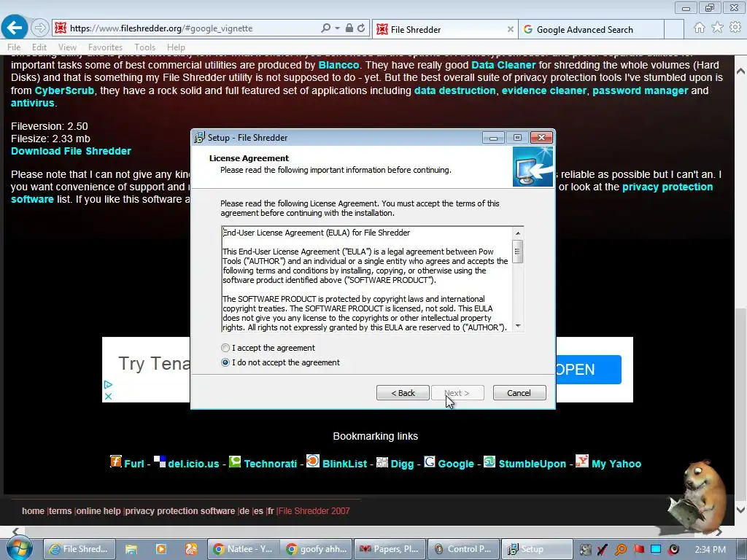Refresh the page with the reload icon

[x=361, y=28]
